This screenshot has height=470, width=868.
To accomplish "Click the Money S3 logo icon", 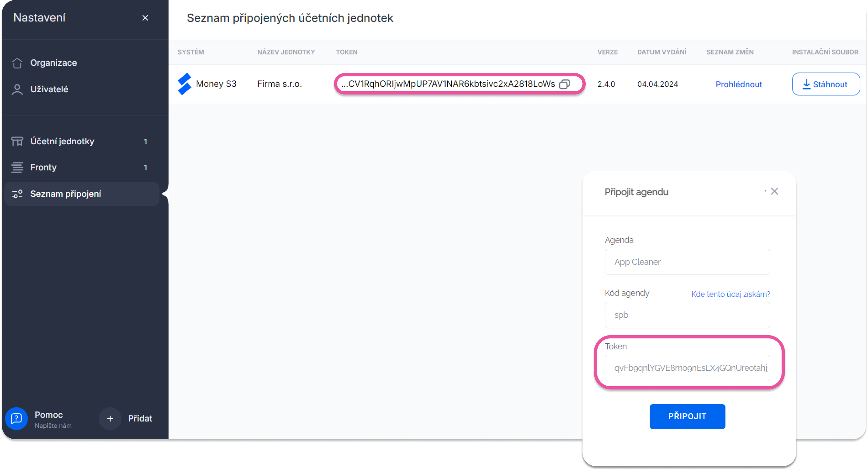I will click(x=184, y=84).
